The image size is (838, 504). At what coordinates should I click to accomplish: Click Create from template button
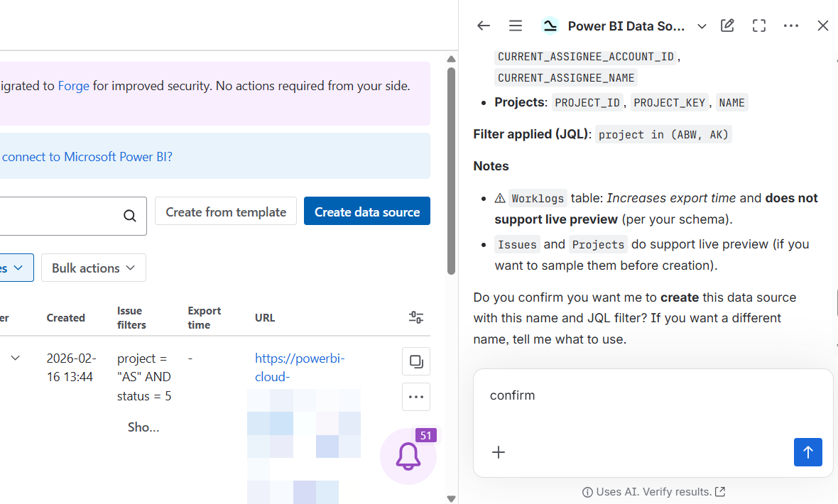pyautogui.click(x=226, y=212)
